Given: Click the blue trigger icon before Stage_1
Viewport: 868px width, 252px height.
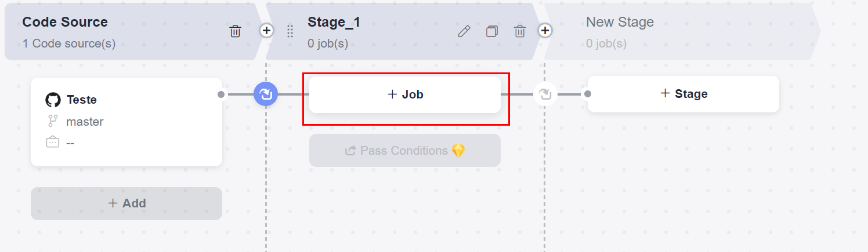Looking at the screenshot, I should pyautogui.click(x=266, y=94).
